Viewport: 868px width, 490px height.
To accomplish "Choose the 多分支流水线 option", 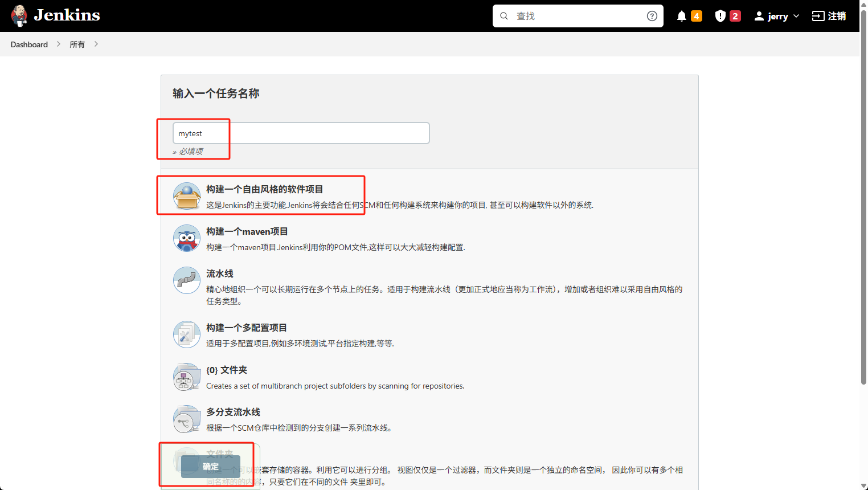I will pos(234,412).
